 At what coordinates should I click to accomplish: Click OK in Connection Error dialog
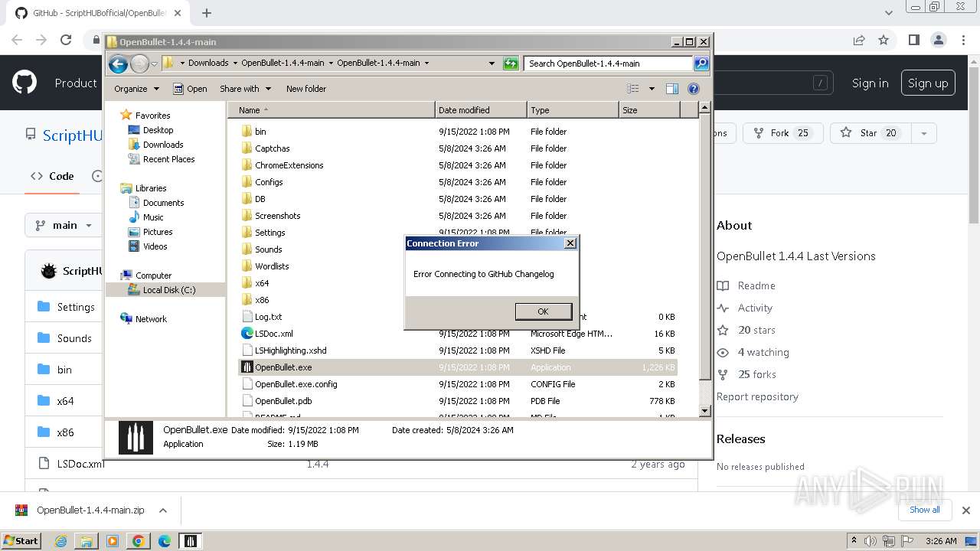pyautogui.click(x=543, y=311)
